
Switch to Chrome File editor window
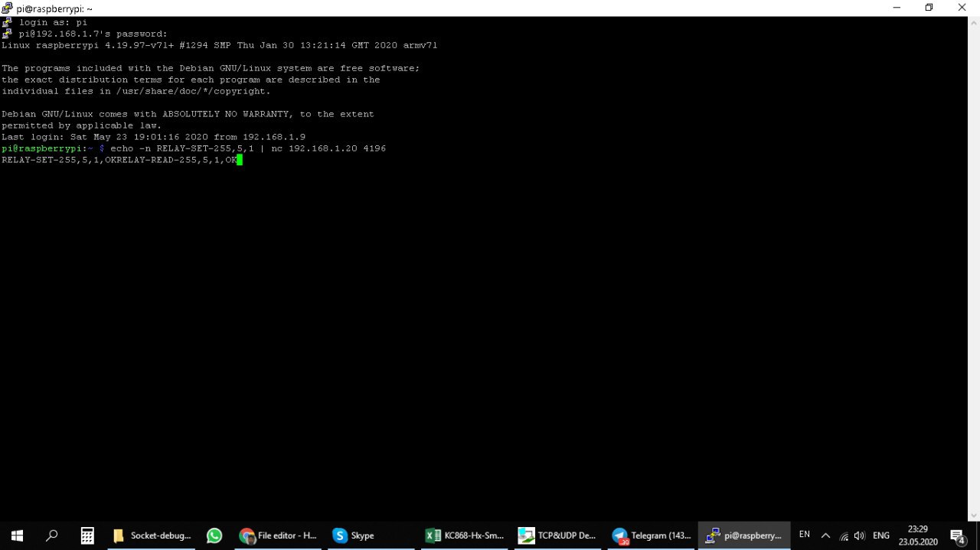[279, 535]
